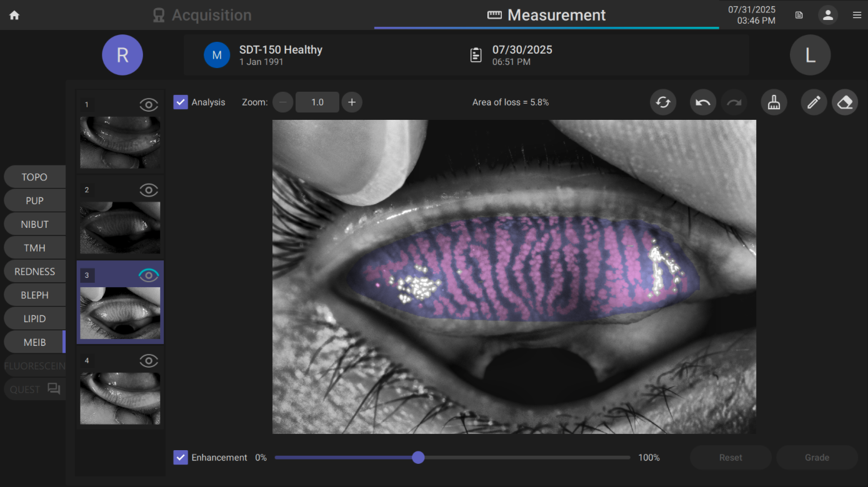The height and width of the screenshot is (487, 868).
Task: Open the TMH measurement tab
Action: [34, 248]
